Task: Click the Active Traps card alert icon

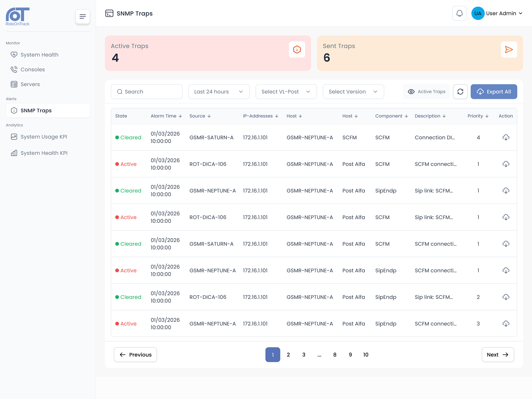Action: 297,49
